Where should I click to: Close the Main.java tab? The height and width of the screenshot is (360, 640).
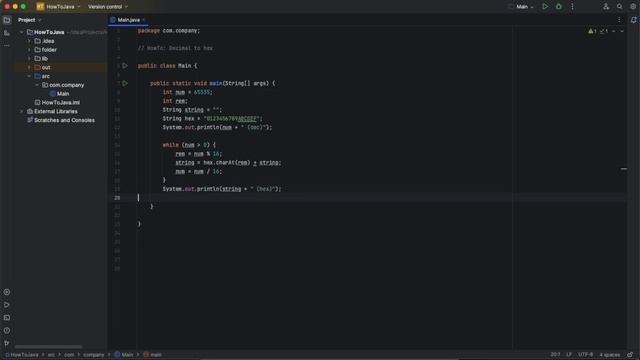click(x=144, y=20)
